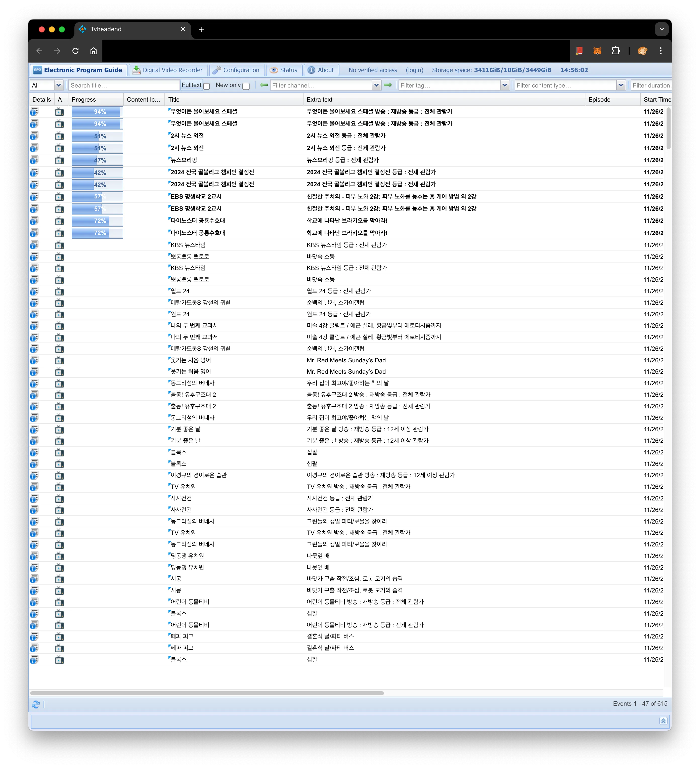Click the Filter tag input field
700x768 pixels.
tap(449, 85)
